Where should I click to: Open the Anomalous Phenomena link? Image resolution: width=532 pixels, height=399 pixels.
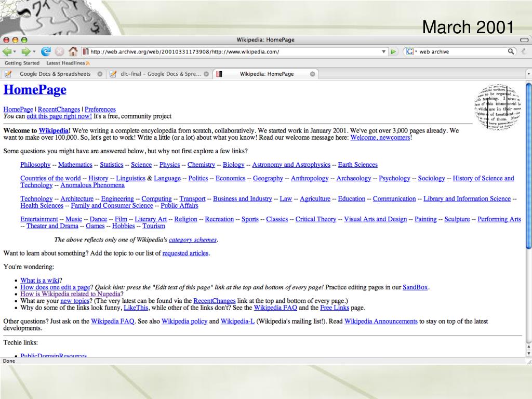92,185
